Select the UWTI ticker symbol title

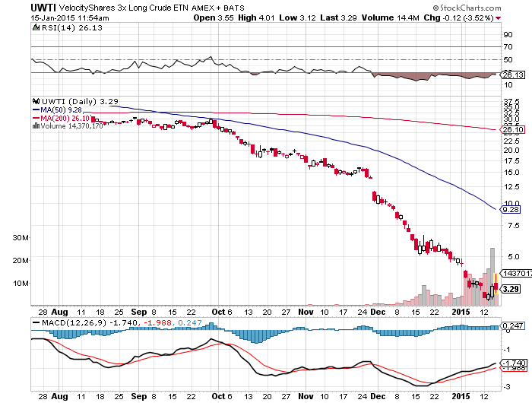43,8
